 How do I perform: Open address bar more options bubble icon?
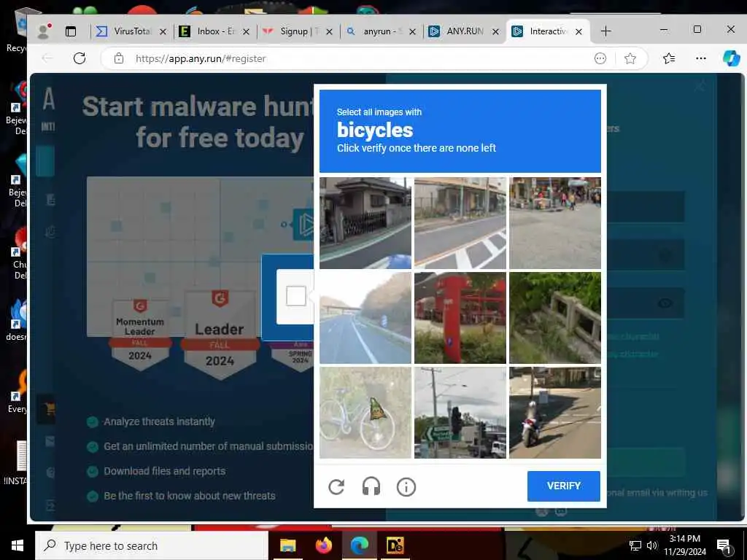tap(600, 58)
